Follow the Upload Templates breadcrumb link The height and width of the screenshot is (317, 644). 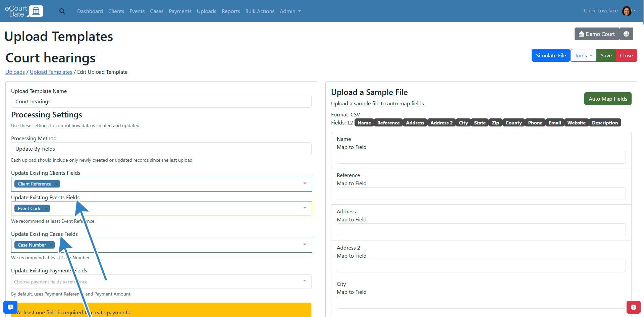pyautogui.click(x=51, y=72)
